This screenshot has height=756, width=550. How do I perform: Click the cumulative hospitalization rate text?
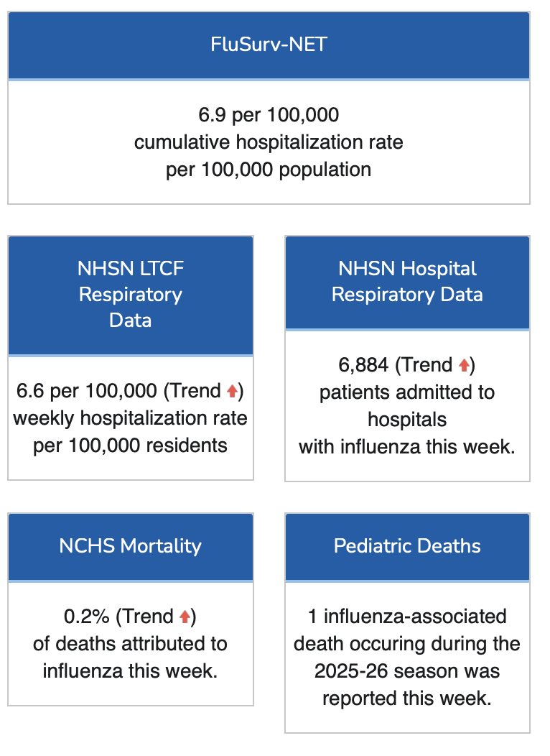(269, 142)
